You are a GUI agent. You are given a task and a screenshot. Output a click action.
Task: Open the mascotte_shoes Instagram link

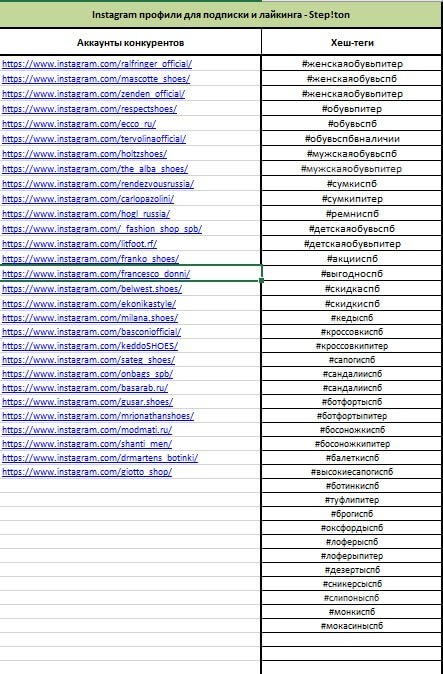(x=96, y=79)
